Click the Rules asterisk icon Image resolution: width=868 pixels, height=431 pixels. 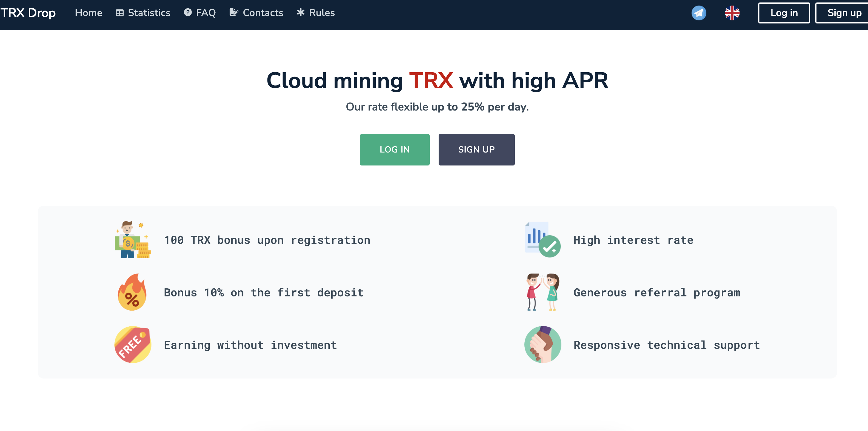click(300, 12)
